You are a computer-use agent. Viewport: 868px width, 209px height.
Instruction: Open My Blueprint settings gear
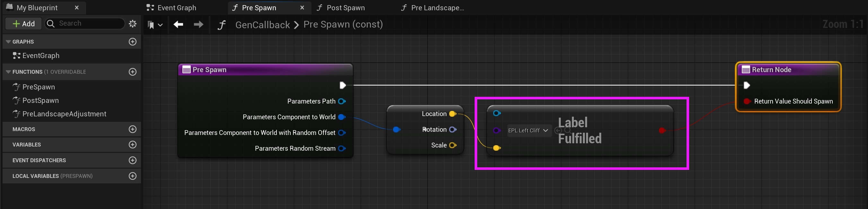pos(133,23)
